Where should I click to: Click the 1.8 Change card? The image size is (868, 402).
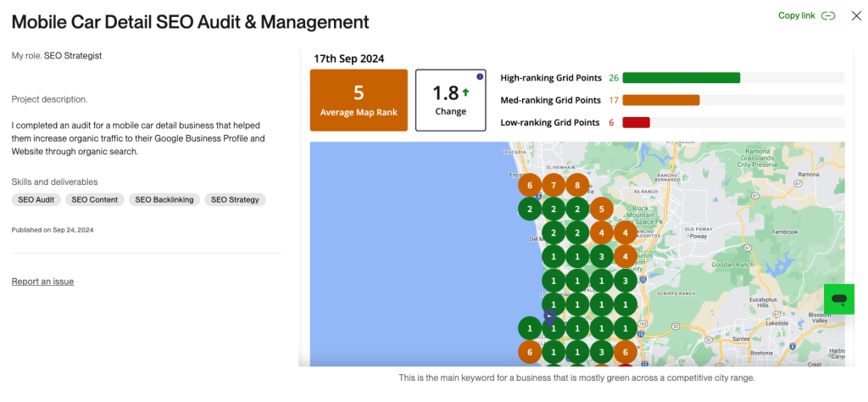[450, 100]
